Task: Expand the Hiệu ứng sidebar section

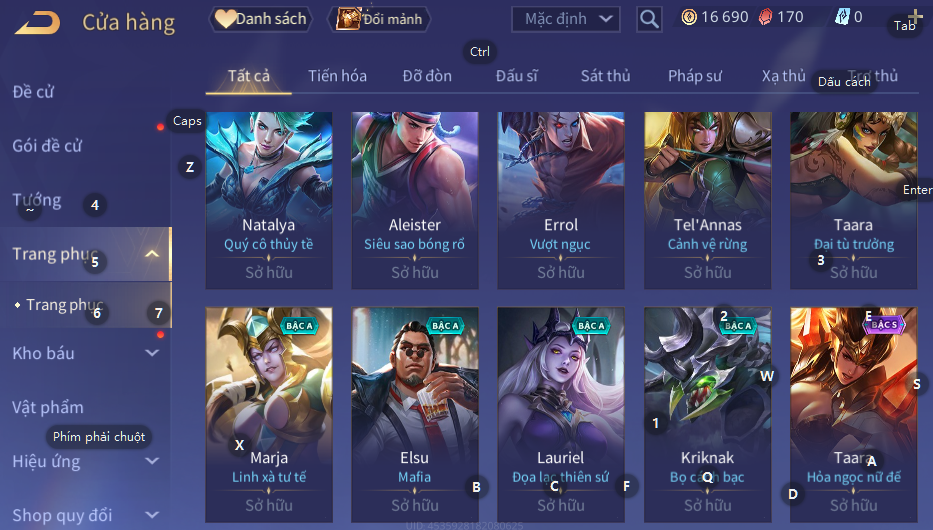Action: point(152,461)
